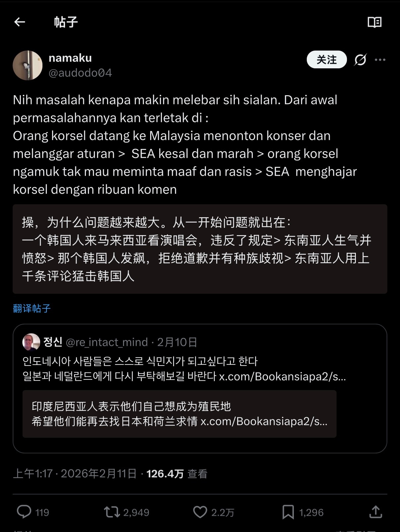Screen dimensions: 400x532
Task: Tap the Grok slashed-circle icon
Action: [x=360, y=60]
